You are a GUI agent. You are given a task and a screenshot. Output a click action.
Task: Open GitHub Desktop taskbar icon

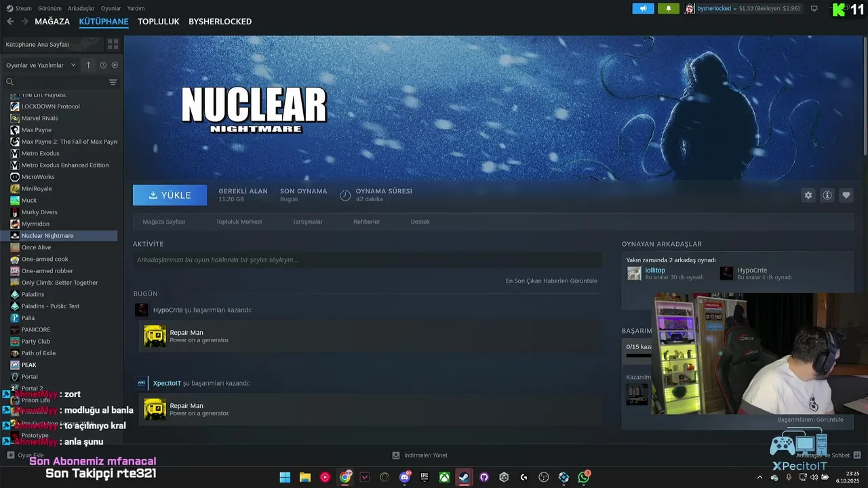click(x=484, y=477)
